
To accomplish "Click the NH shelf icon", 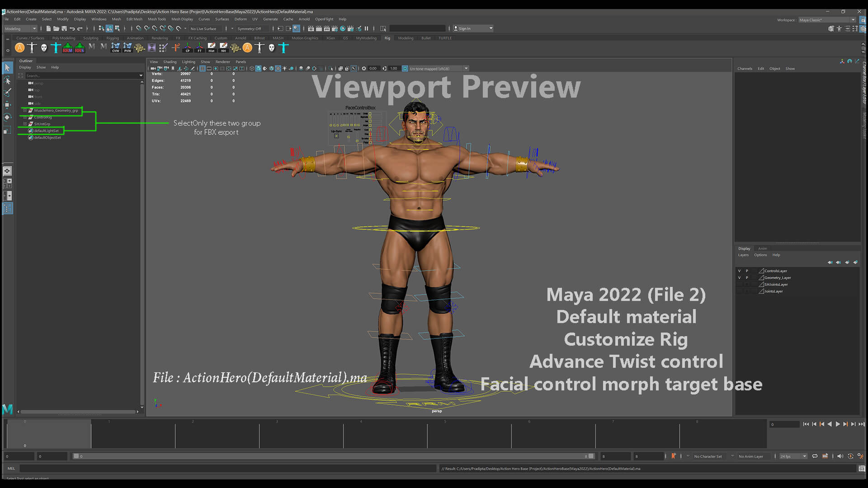I will click(x=223, y=47).
